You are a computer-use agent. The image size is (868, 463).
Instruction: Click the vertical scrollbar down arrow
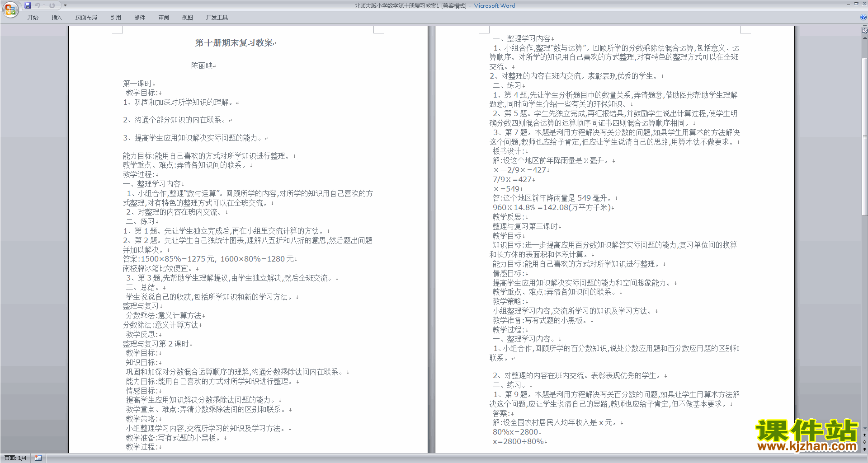[865, 428]
